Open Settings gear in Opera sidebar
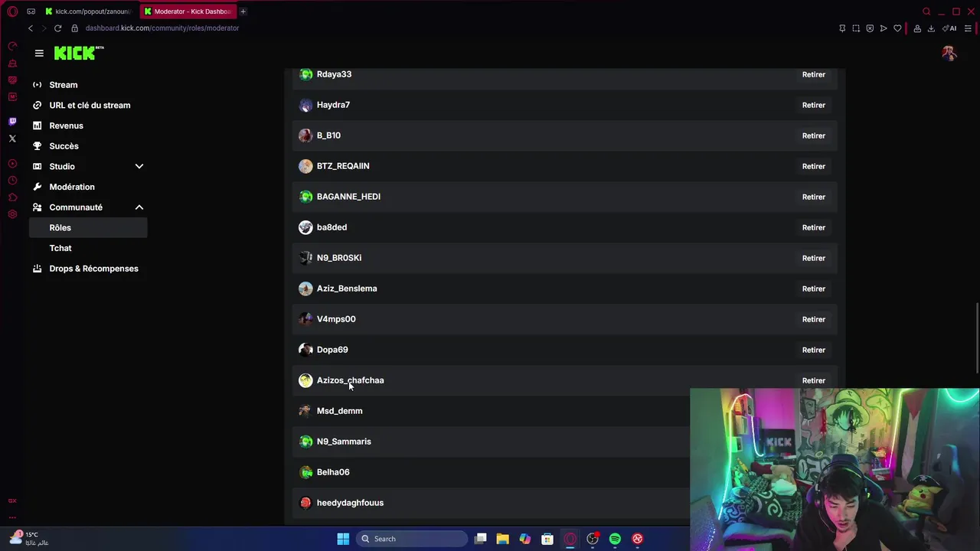 point(12,214)
